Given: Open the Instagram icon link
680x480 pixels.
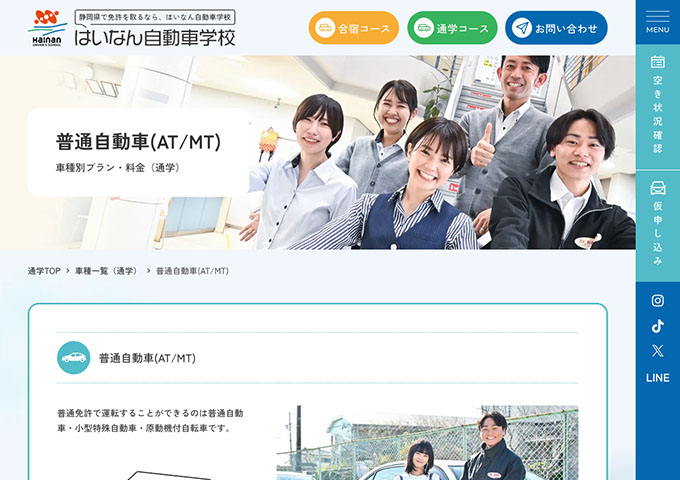Looking at the screenshot, I should 657,300.
